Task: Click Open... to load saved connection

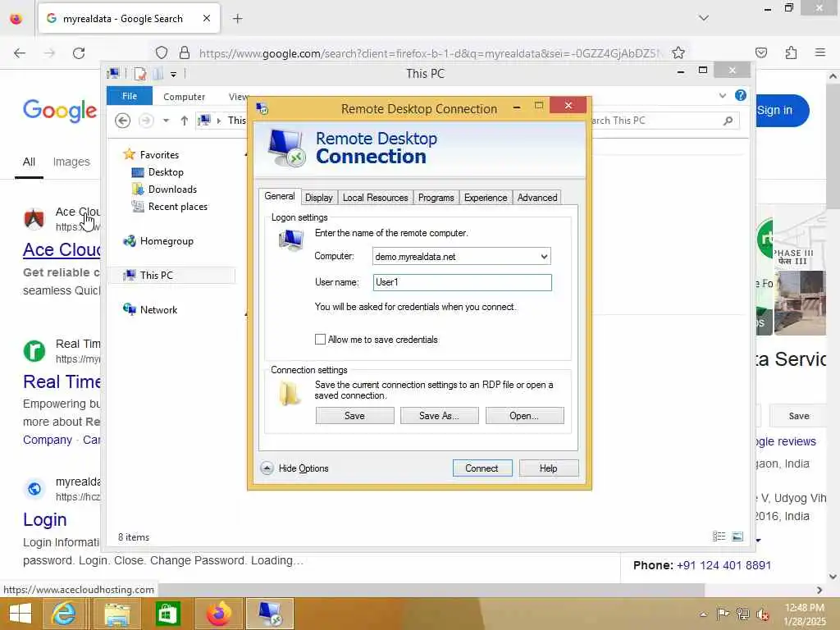Action: click(x=524, y=416)
